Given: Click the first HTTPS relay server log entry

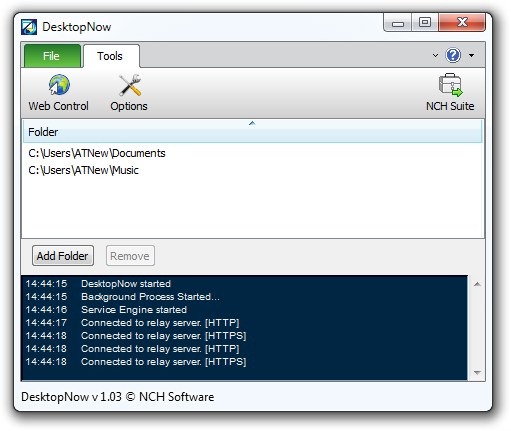Looking at the screenshot, I should click(164, 336).
